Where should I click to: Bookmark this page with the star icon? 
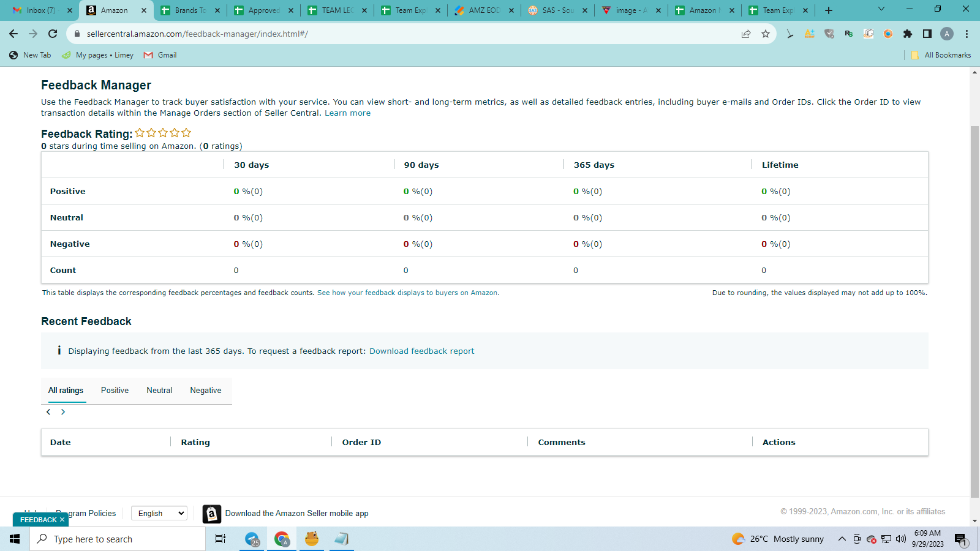click(766, 34)
